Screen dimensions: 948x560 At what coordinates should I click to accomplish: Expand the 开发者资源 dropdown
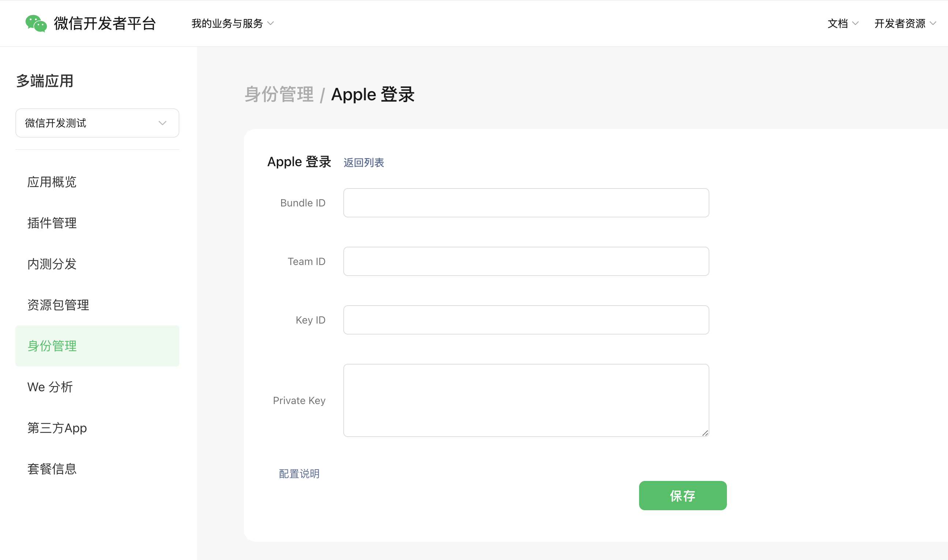(x=905, y=23)
